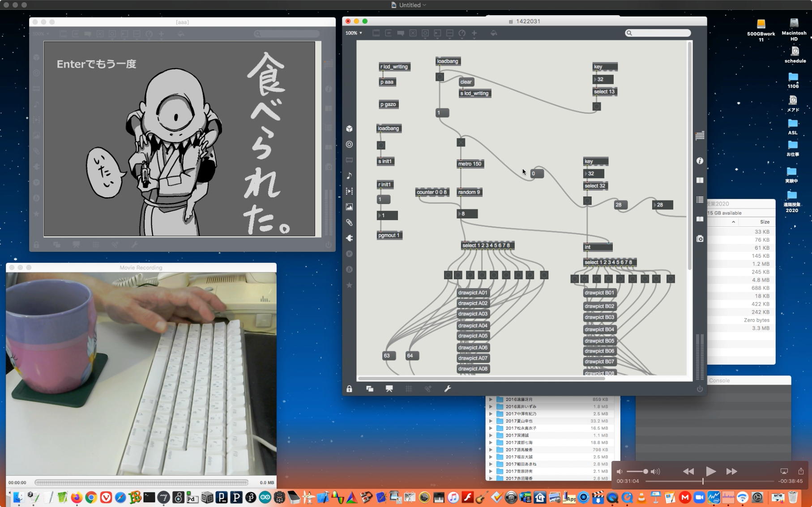Open the paint bucket format palette
Image resolution: width=812 pixels, height=507 pixels.
click(x=494, y=33)
